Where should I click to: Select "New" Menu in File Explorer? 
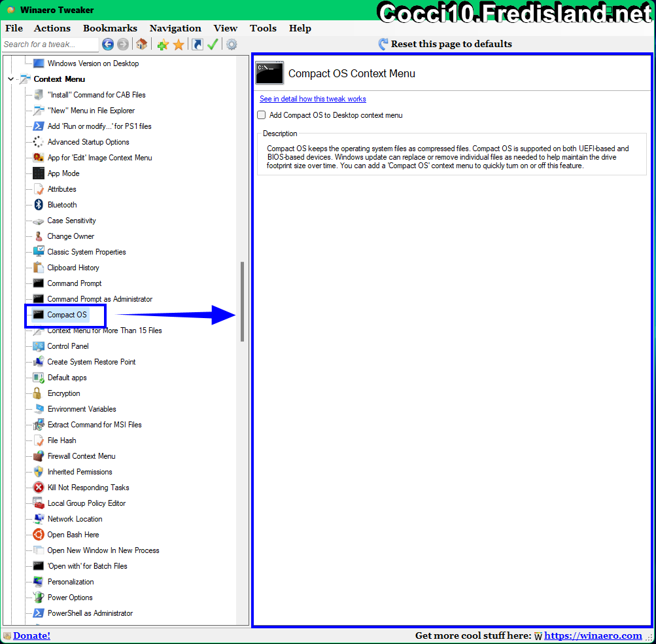[91, 111]
